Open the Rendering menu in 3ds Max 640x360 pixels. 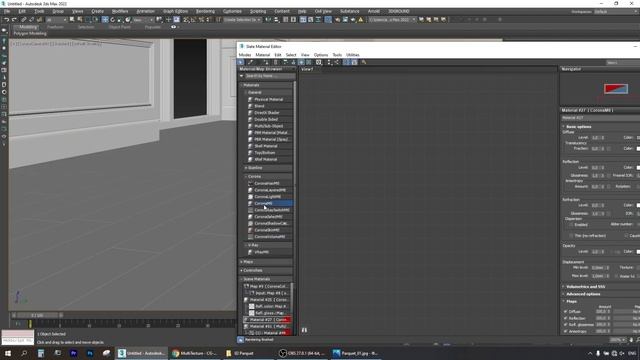click(x=205, y=11)
